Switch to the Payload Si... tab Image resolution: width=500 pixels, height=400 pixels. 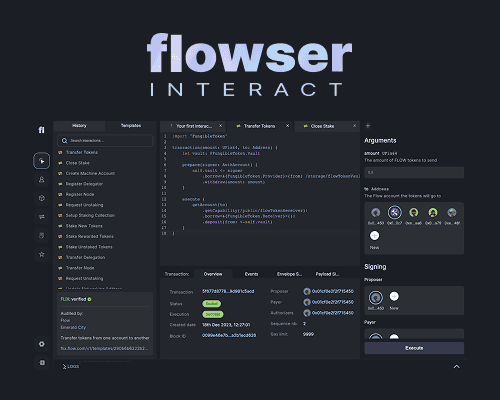[327, 274]
